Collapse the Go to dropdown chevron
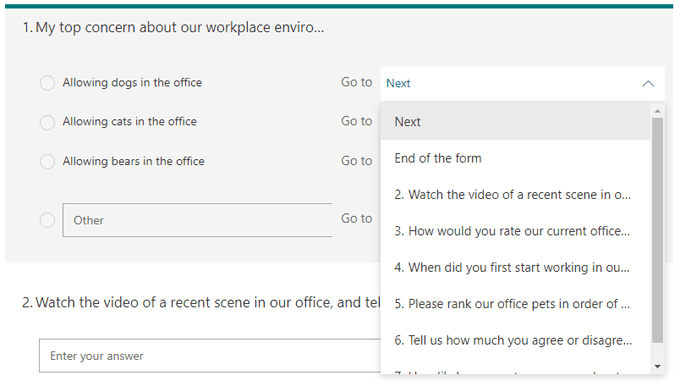Image resolution: width=680 pixels, height=392 pixels. click(648, 83)
